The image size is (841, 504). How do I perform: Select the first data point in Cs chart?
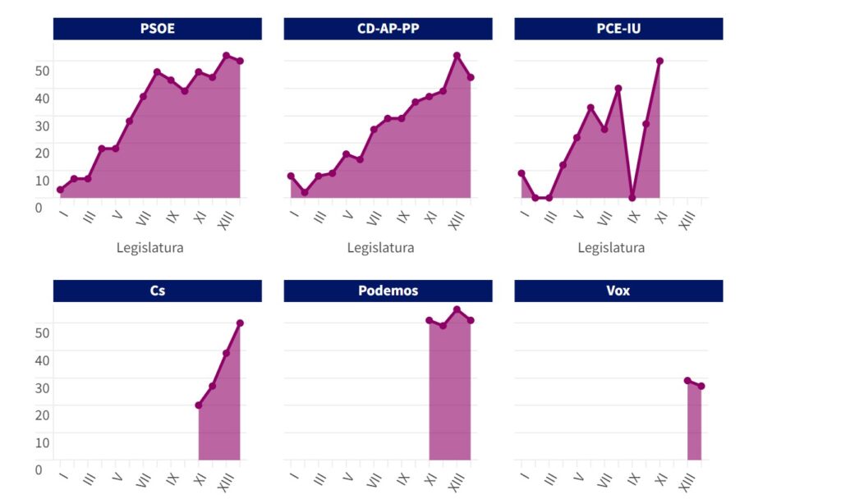click(199, 405)
